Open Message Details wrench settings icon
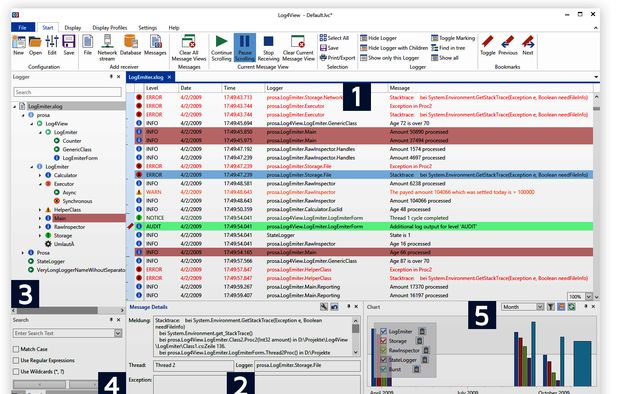 324,307
